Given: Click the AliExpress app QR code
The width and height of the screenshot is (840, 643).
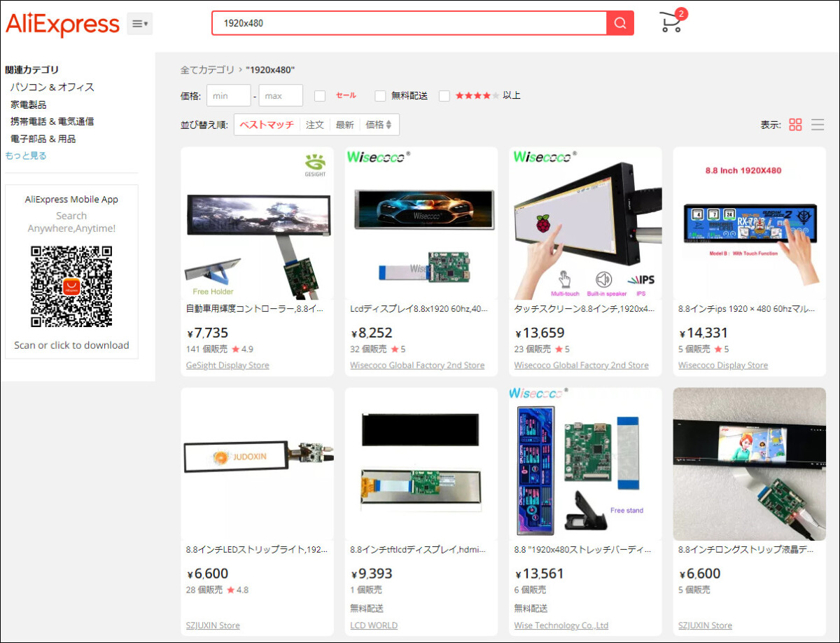Looking at the screenshot, I should (71, 286).
